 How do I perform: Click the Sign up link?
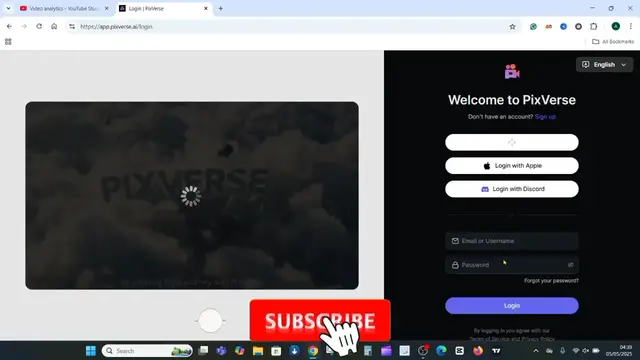coord(545,117)
